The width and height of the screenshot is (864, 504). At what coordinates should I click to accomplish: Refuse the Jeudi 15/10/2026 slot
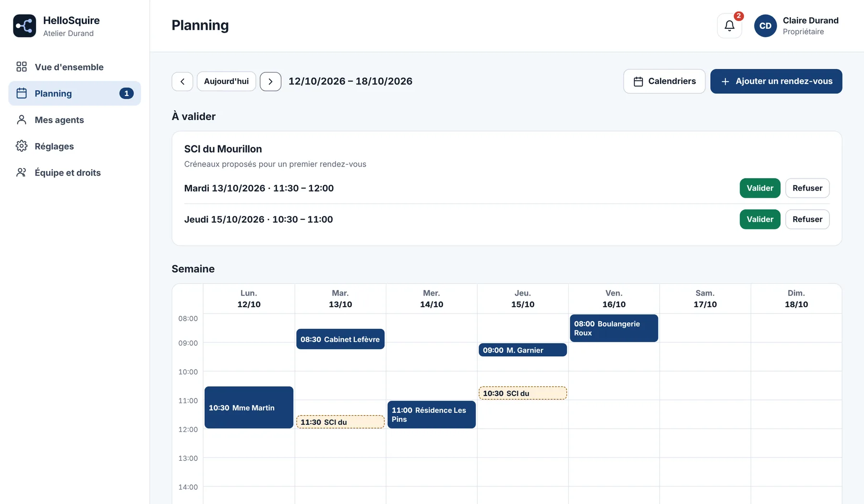click(807, 219)
